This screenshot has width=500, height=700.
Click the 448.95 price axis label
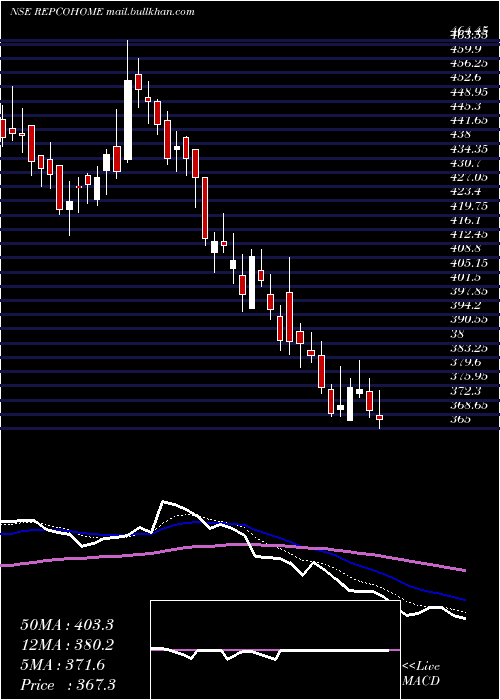click(x=467, y=92)
